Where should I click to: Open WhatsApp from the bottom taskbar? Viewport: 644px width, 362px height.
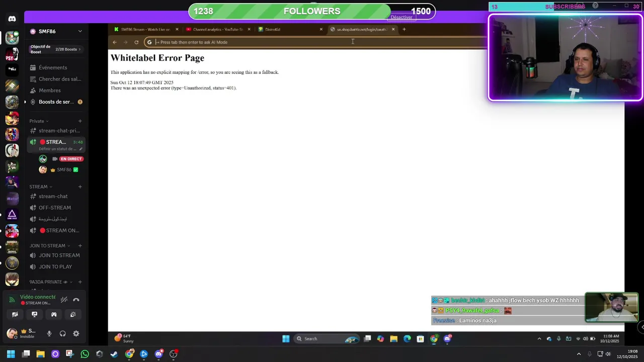tap(85, 354)
